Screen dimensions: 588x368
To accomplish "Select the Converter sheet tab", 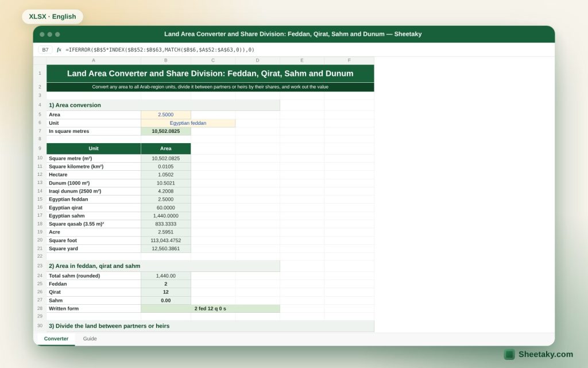I will (56, 338).
